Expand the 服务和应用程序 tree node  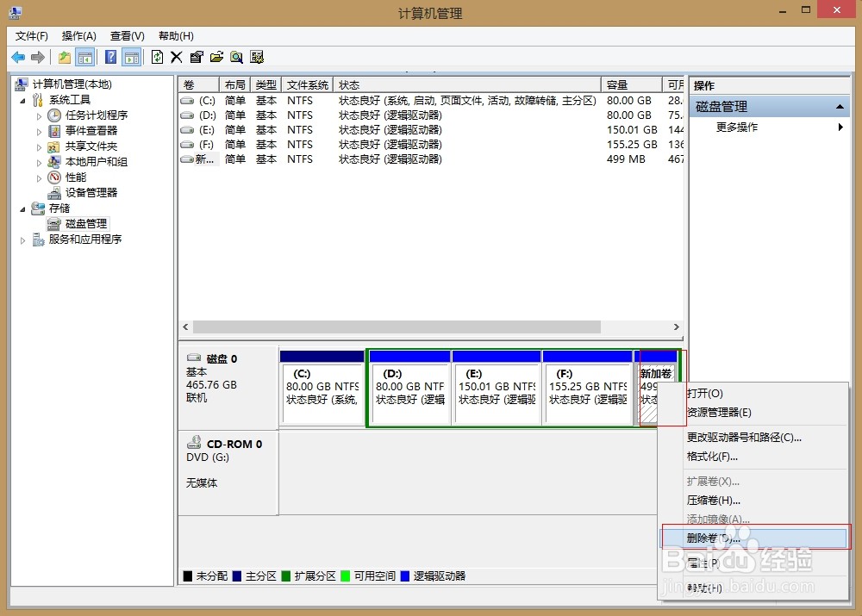coord(23,240)
